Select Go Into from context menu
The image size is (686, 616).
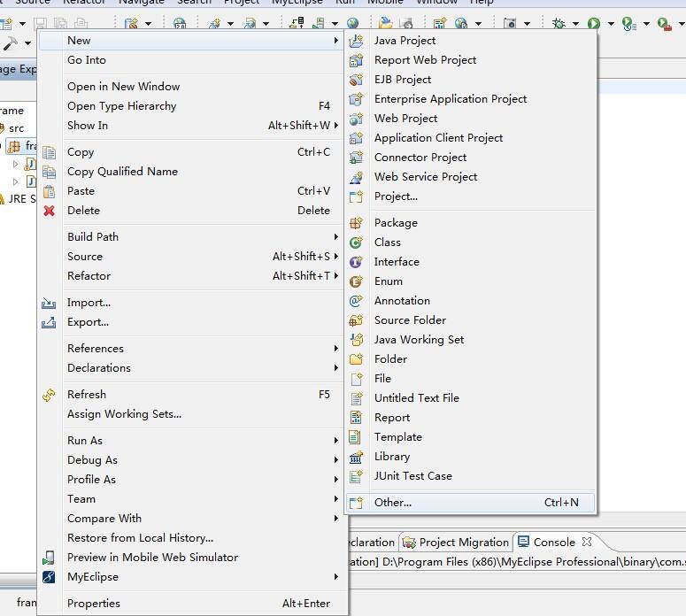point(190,60)
